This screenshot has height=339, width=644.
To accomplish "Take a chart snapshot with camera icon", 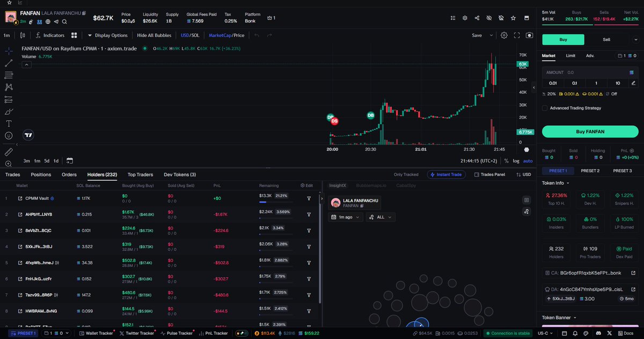I will tap(530, 35).
